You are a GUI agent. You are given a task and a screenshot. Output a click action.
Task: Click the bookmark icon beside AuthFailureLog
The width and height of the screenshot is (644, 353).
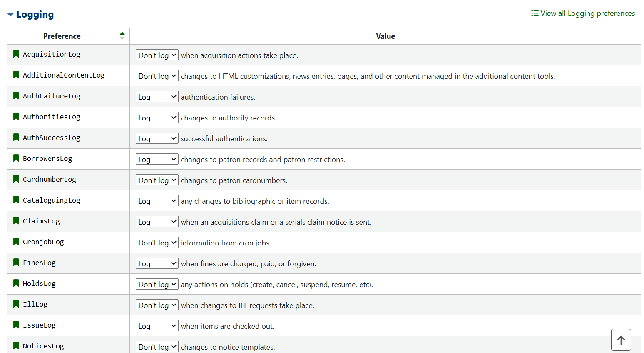(16, 95)
